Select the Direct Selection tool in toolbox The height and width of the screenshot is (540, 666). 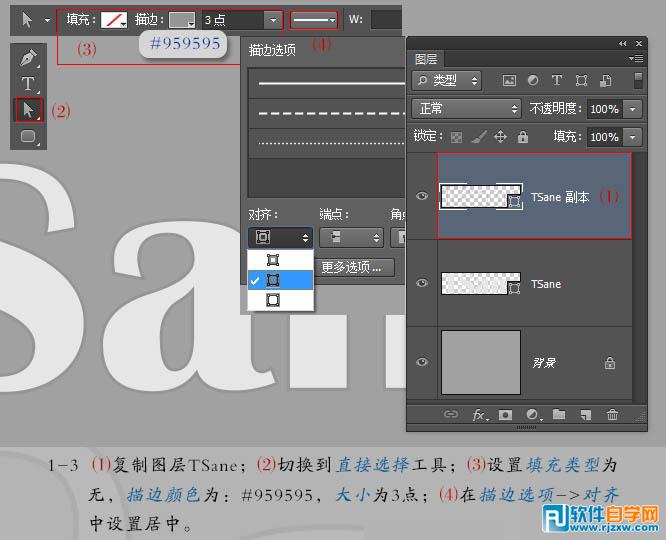[28, 110]
